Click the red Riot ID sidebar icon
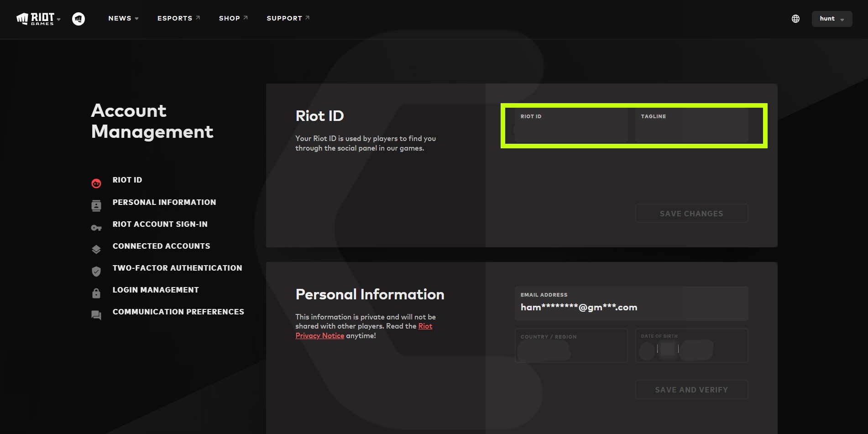868x434 pixels. pos(96,183)
